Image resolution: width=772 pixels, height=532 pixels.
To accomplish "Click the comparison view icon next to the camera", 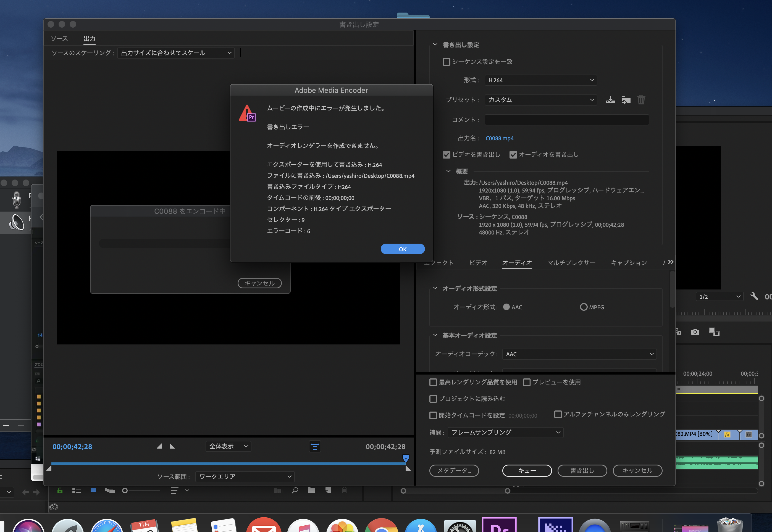I will [x=714, y=332].
